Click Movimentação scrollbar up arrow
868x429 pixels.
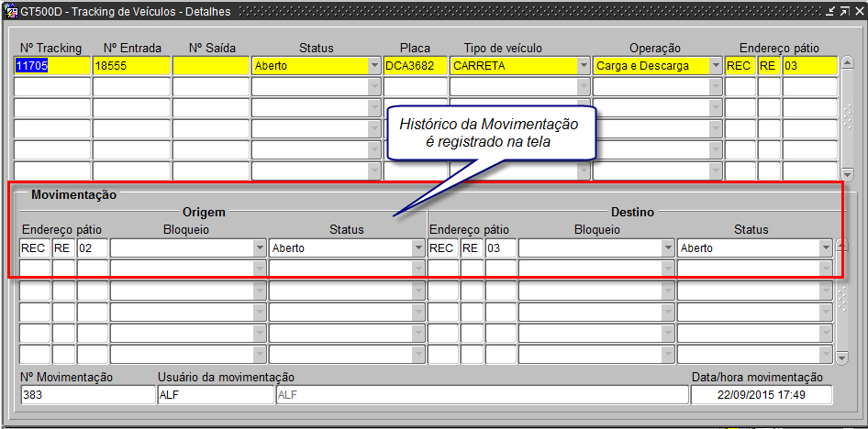[841, 245]
